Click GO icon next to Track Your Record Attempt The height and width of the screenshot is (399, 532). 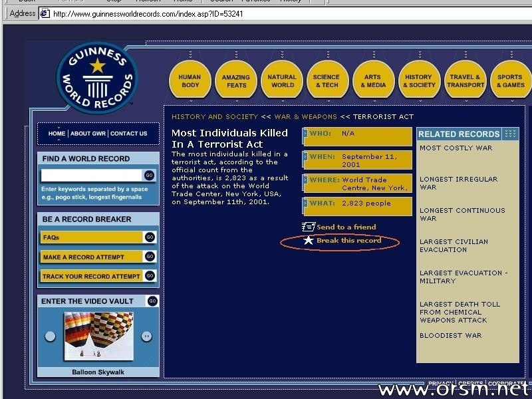(150, 276)
